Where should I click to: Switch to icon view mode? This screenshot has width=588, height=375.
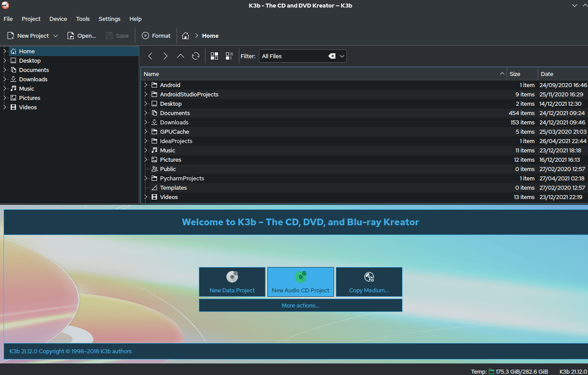coord(214,56)
